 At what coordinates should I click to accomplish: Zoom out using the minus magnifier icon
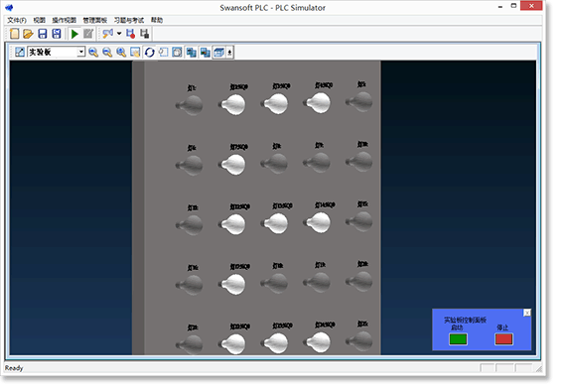coord(107,53)
